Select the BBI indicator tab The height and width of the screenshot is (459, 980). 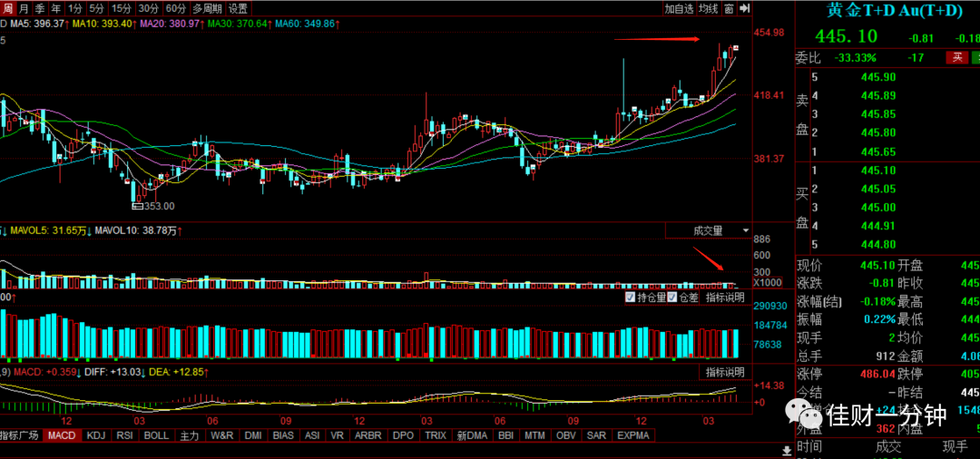click(505, 435)
